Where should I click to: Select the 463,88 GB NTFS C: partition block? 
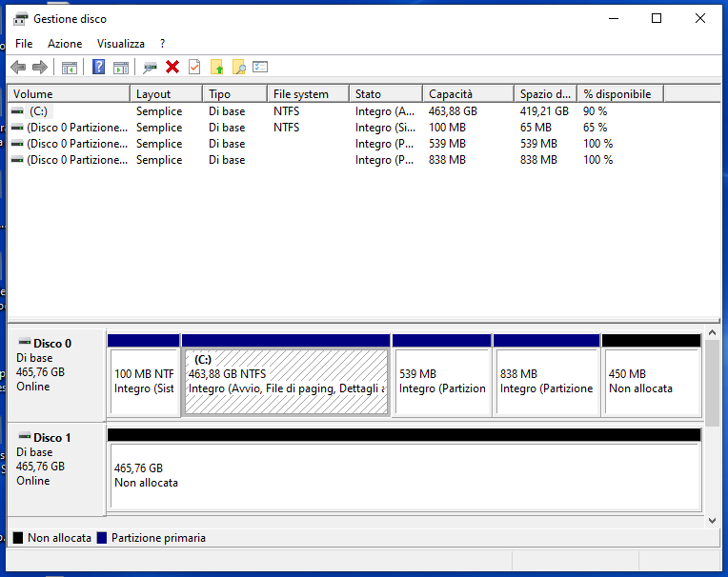tap(286, 381)
